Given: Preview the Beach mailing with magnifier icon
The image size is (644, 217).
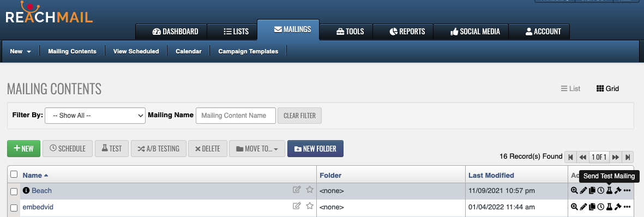Looking at the screenshot, I should tap(574, 190).
